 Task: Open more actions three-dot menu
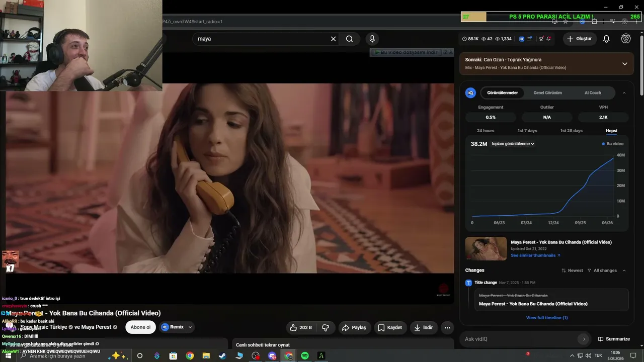click(447, 327)
